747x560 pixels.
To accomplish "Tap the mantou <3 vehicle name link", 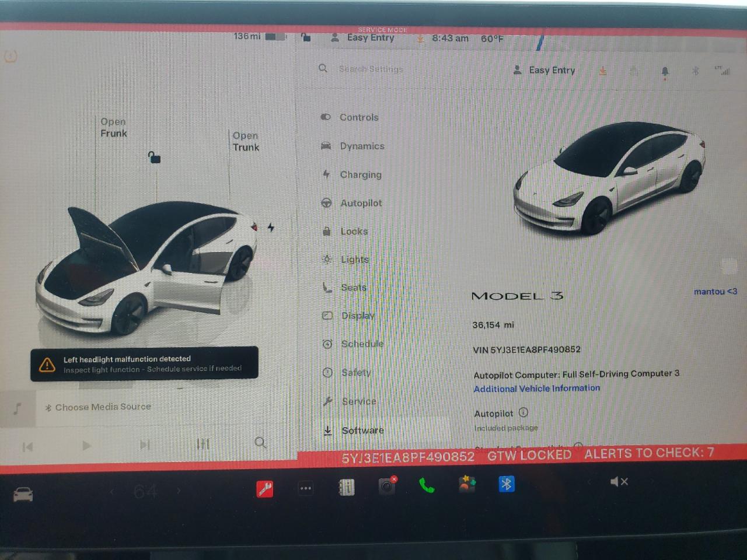I will click(x=715, y=291).
